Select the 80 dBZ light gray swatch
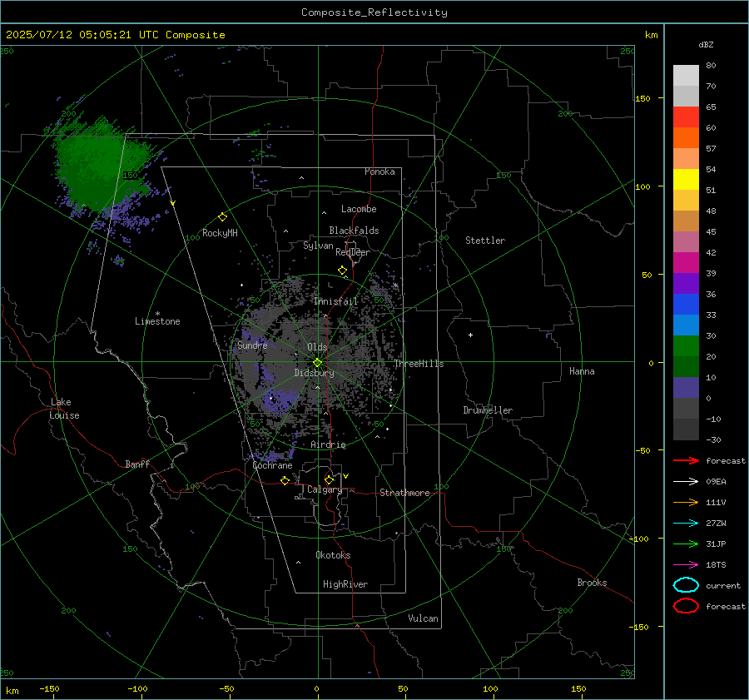 click(x=686, y=75)
